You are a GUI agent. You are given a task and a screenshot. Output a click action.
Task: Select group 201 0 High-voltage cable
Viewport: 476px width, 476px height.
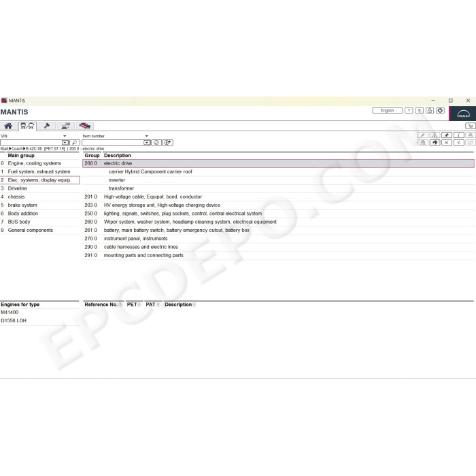(278, 197)
